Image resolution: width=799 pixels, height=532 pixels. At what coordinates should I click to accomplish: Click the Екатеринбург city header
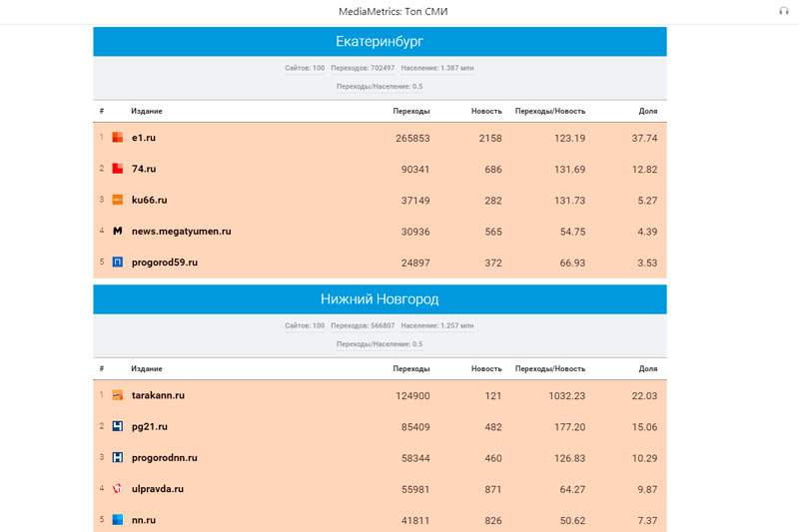click(380, 41)
